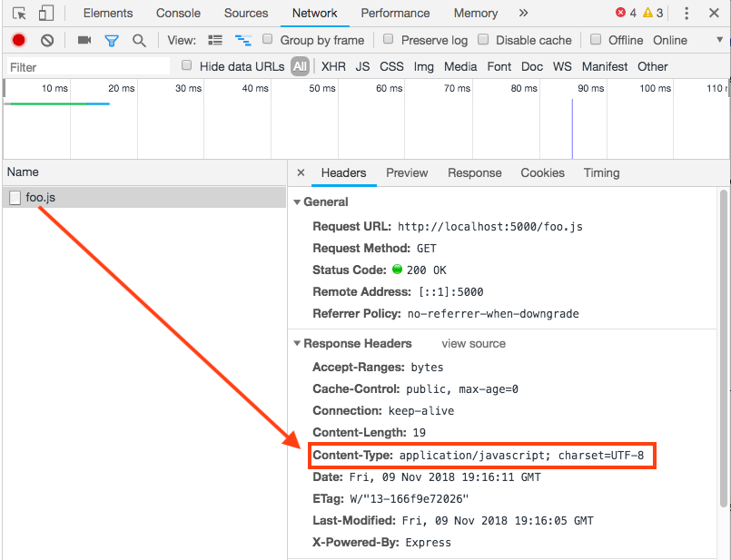Tick the Hide data URLs checkbox
This screenshot has width=731, height=560.
click(x=187, y=65)
